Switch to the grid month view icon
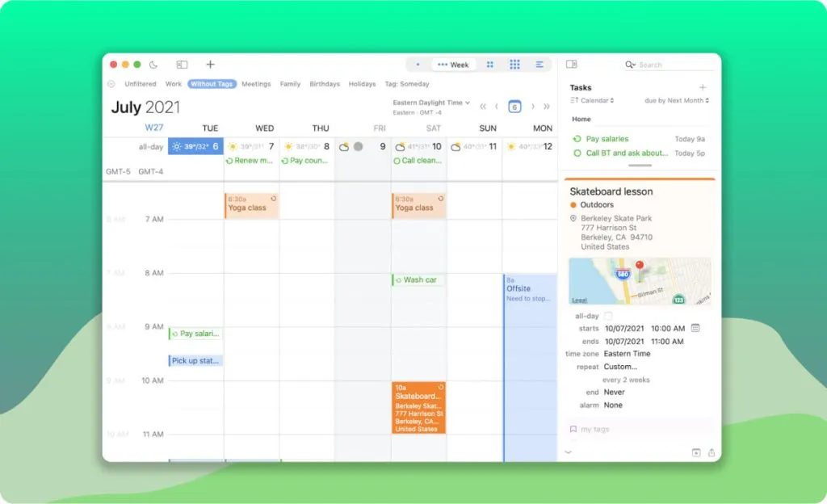This screenshot has width=827, height=504. 515,64
